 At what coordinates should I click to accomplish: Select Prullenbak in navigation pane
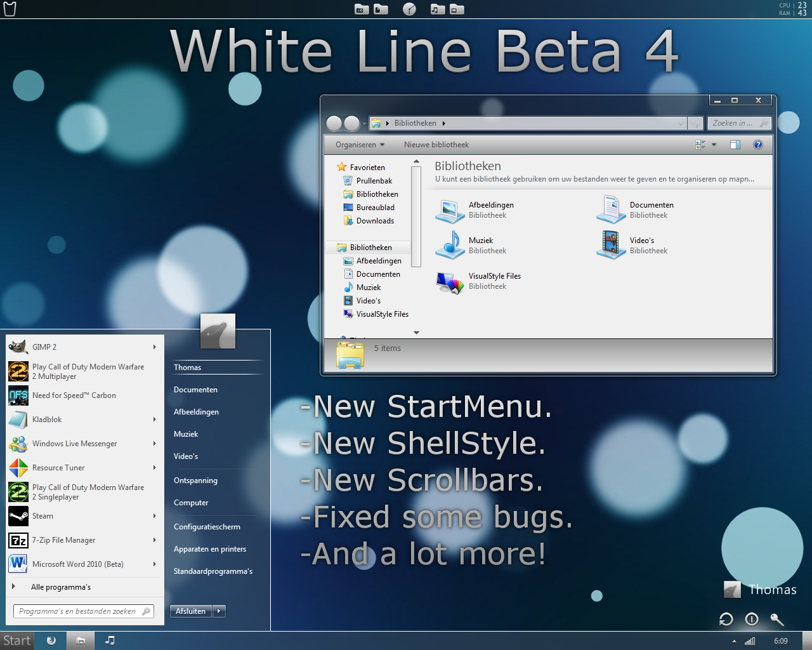tap(374, 181)
